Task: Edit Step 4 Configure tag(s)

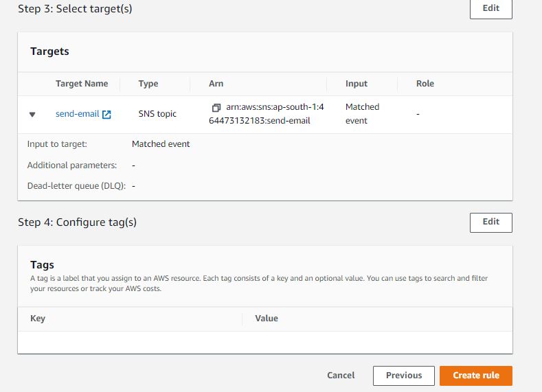Action: point(490,222)
